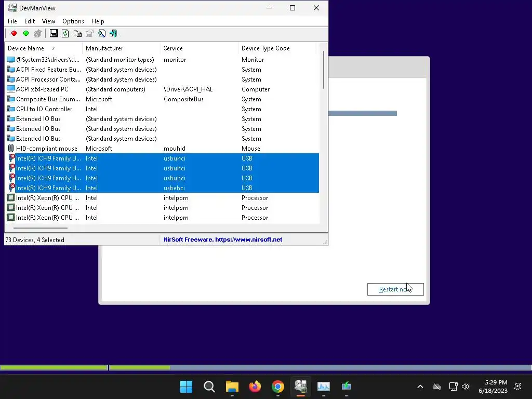Select the ACPI Processor Conta... row
The height and width of the screenshot is (399, 532).
point(162,79)
